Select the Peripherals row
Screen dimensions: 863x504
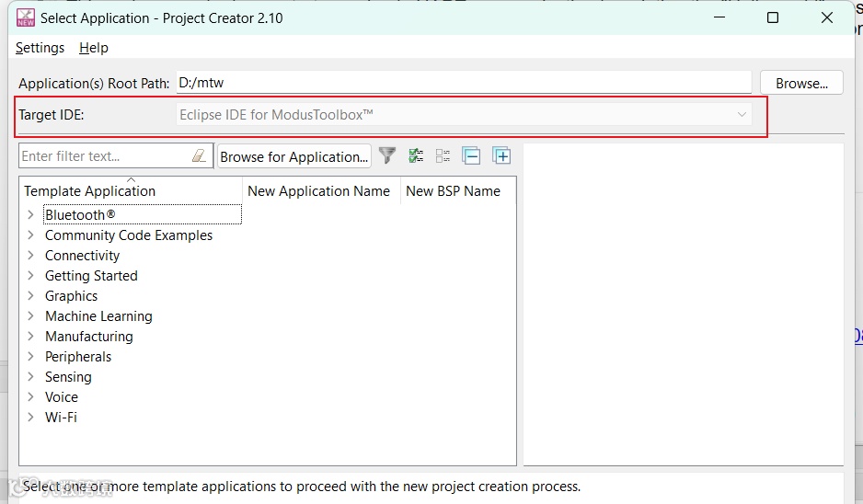coord(78,357)
